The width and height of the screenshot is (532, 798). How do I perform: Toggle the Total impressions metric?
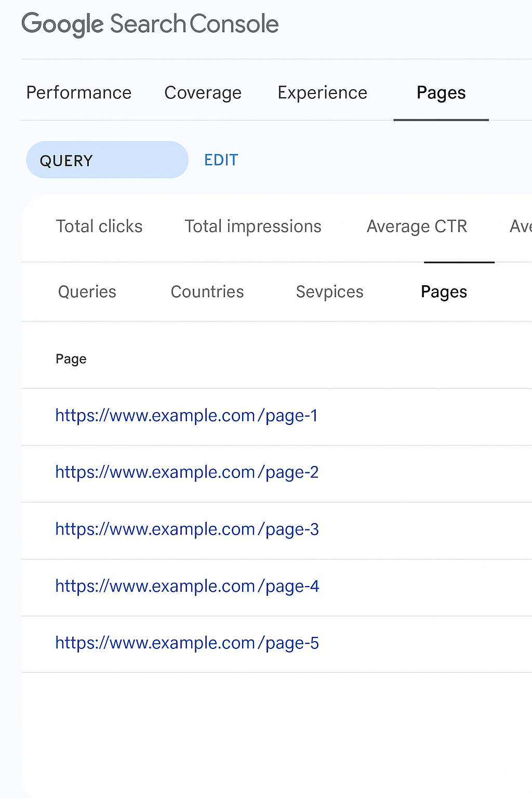point(253,227)
